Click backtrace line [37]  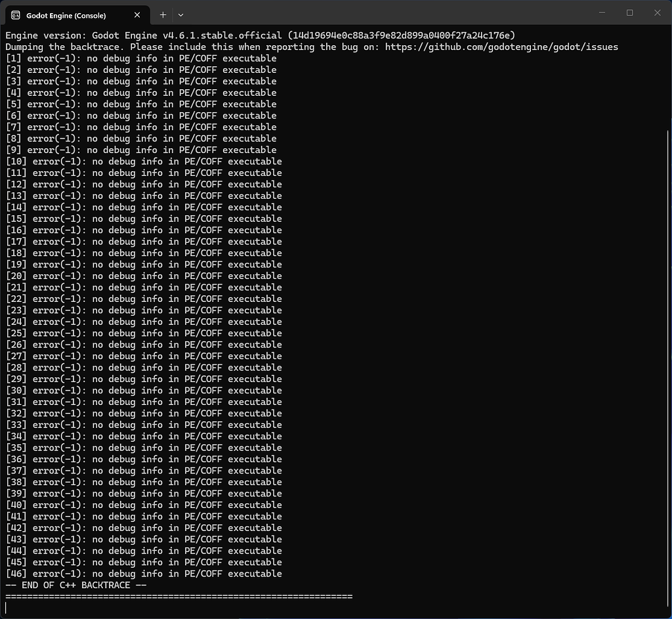click(144, 471)
